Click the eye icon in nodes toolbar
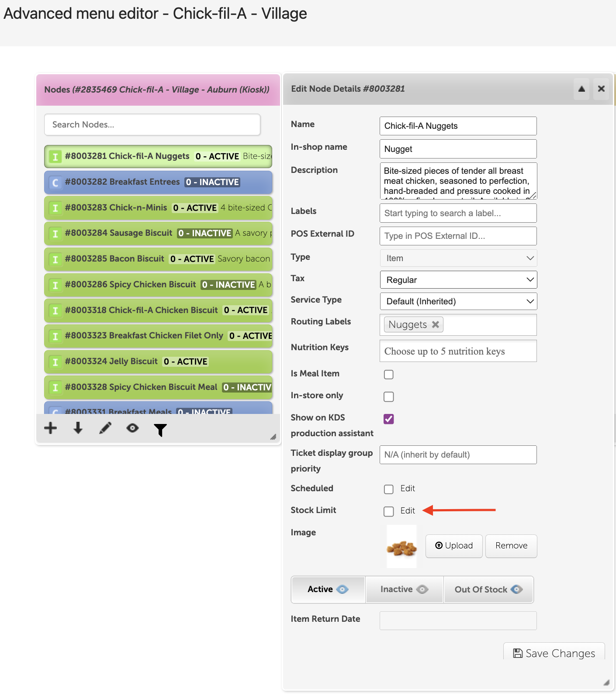The image size is (616, 696). pos(132,428)
